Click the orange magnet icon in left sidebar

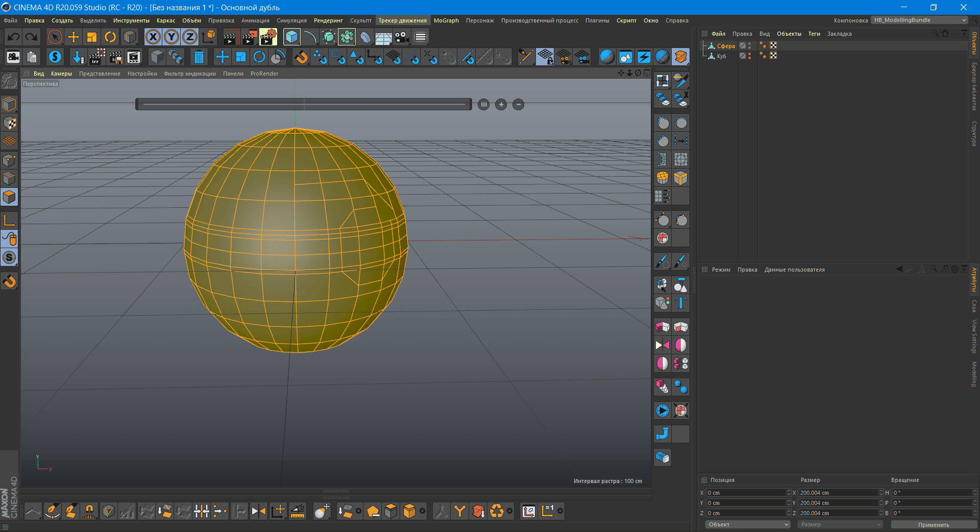[x=9, y=281]
